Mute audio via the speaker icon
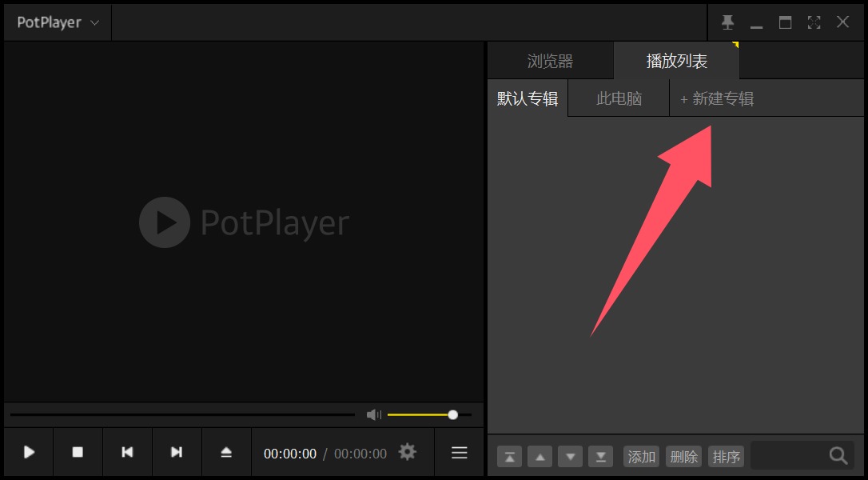868x480 pixels. (374, 414)
